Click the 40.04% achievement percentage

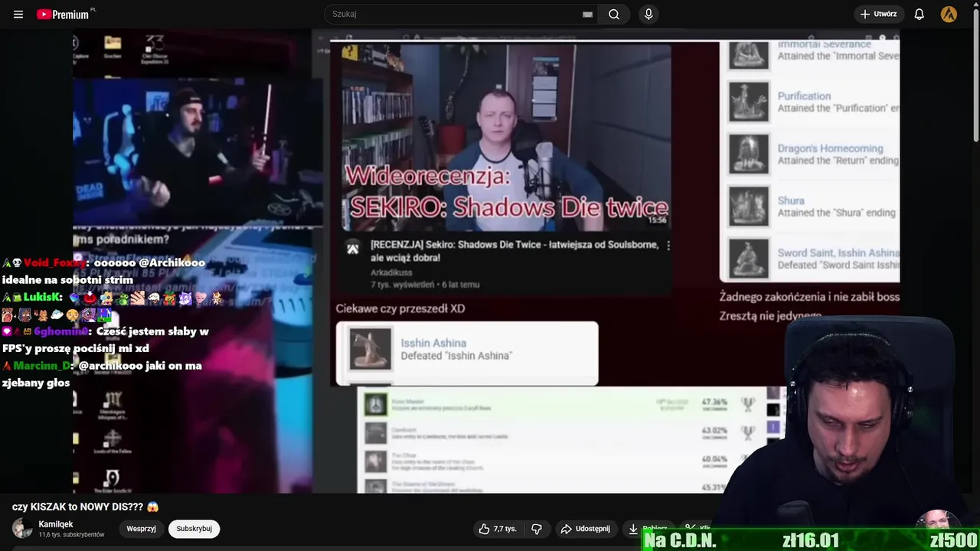click(714, 459)
